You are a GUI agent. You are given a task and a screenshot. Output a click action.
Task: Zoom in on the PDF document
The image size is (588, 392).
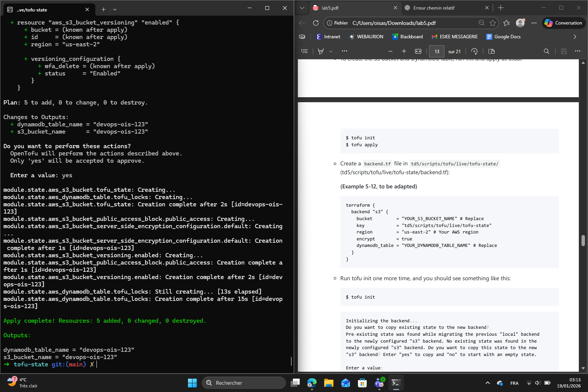(x=404, y=51)
